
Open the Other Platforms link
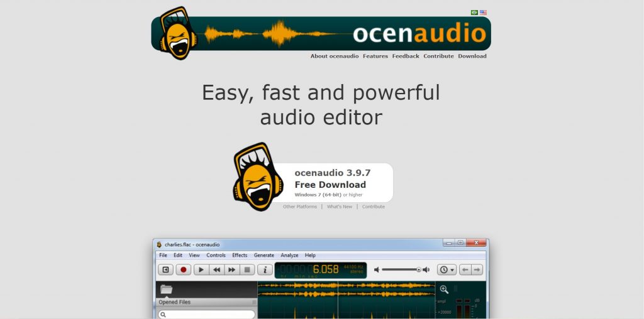(x=300, y=207)
